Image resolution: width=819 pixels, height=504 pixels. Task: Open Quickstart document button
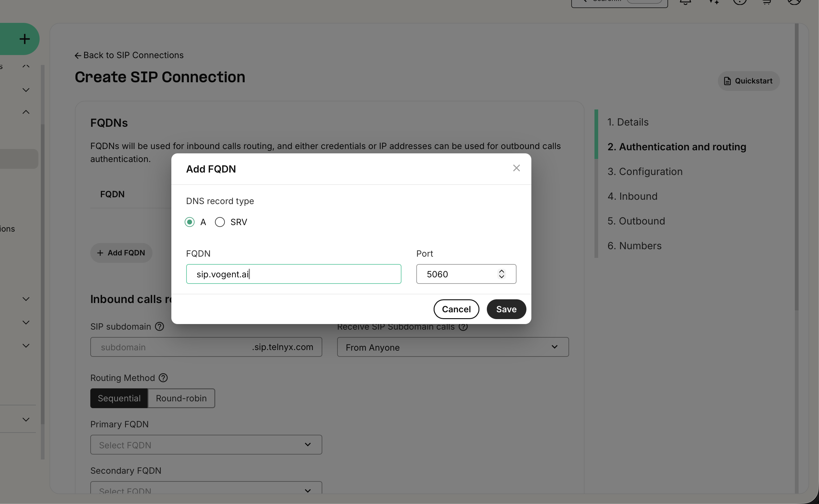pos(748,81)
